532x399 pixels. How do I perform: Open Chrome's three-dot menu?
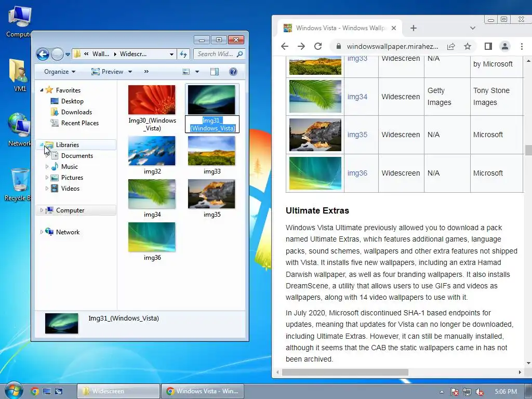(x=522, y=46)
